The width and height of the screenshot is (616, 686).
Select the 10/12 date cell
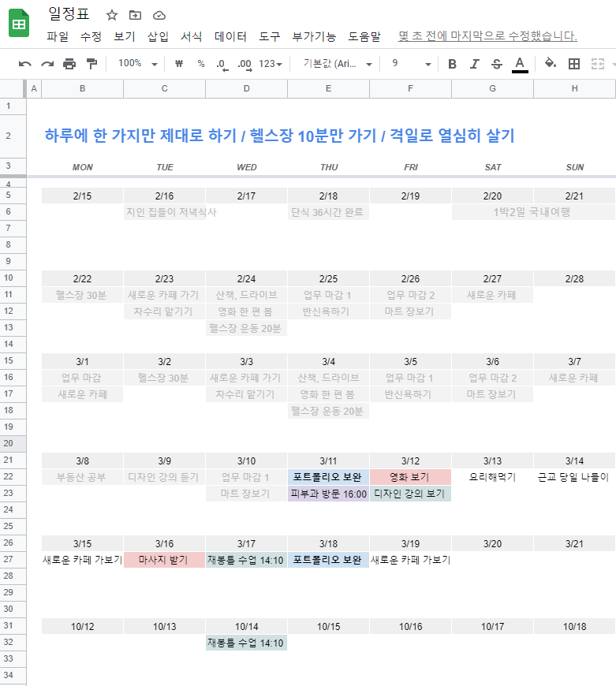pyautogui.click(x=82, y=627)
